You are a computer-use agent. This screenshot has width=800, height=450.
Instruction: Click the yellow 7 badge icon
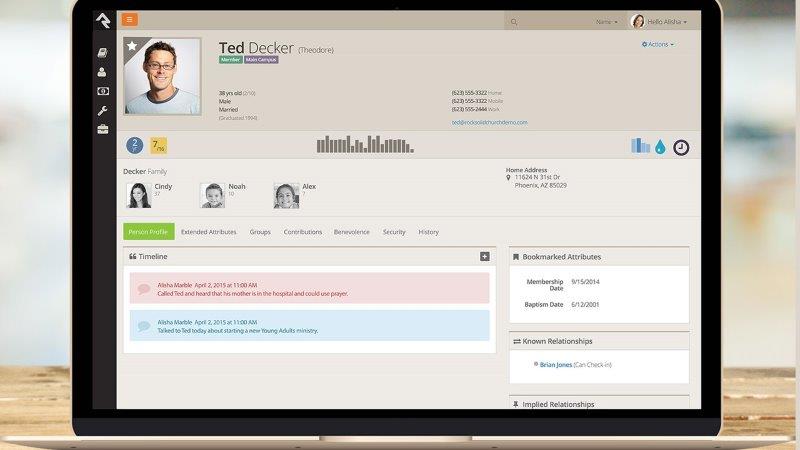pyautogui.click(x=158, y=146)
